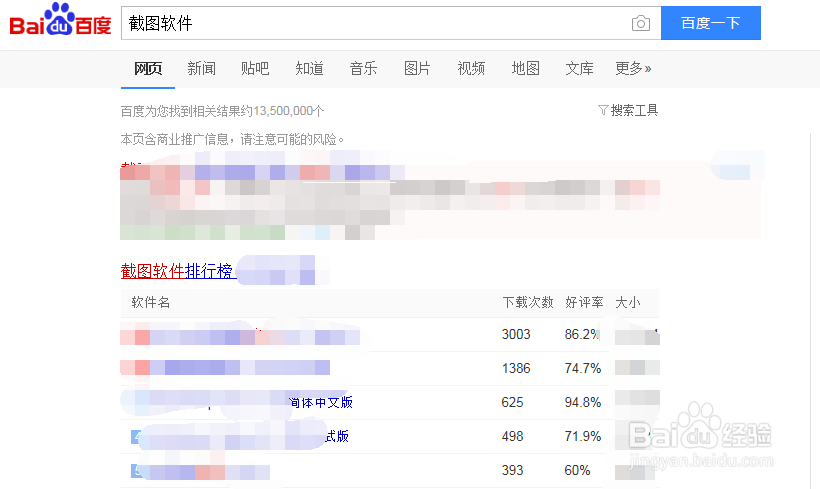This screenshot has width=820, height=489.
Task: Open the 贴吧 tab
Action: (x=255, y=69)
